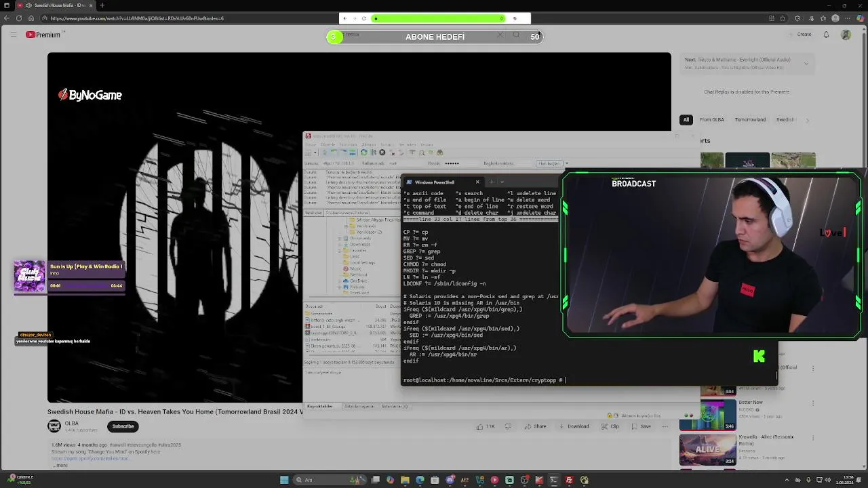Click the green Kick logo overlay
The height and width of the screenshot is (488, 868).
759,357
